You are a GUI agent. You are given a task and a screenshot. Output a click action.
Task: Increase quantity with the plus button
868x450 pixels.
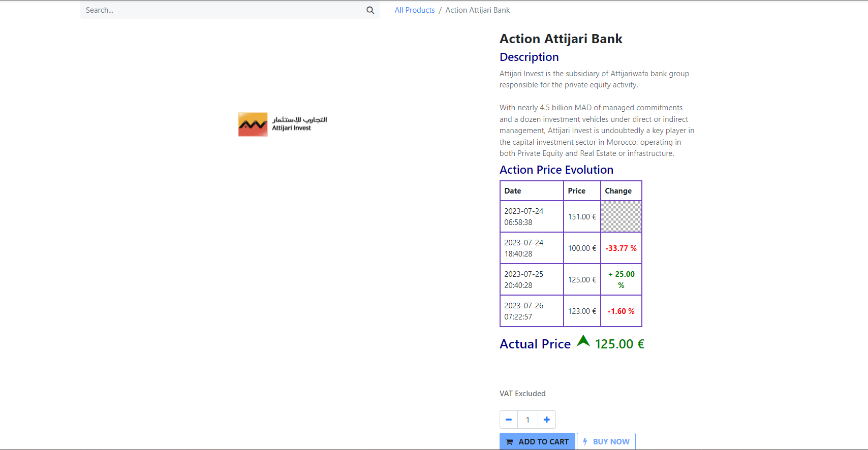[x=547, y=420]
